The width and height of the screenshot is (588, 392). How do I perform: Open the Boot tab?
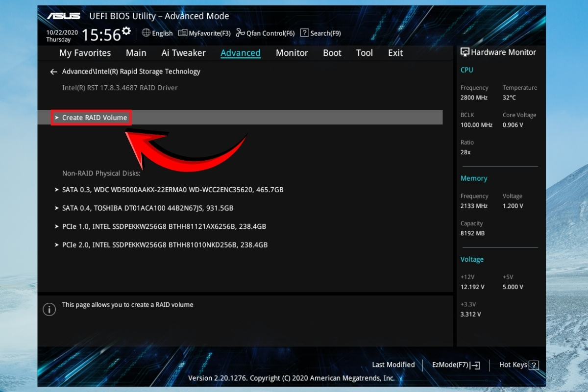[x=332, y=53]
